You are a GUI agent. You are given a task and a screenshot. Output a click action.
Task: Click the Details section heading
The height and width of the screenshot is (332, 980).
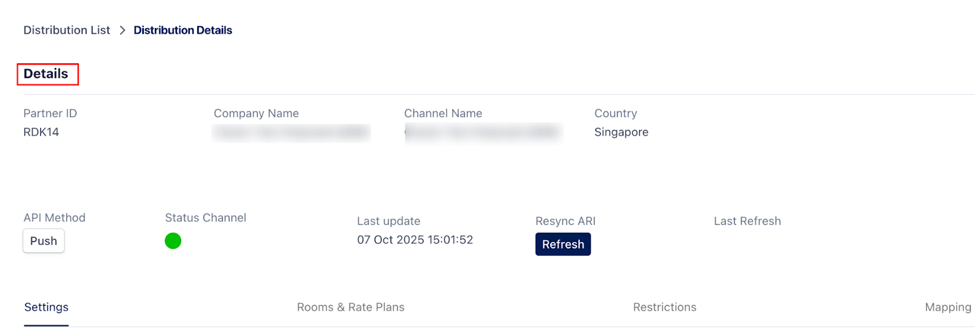[x=46, y=74]
